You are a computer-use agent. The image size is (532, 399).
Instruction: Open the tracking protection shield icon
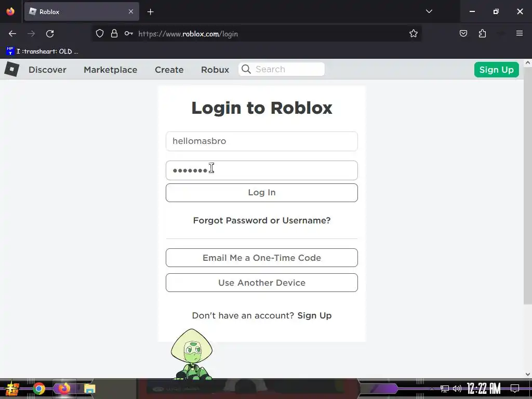click(x=99, y=33)
